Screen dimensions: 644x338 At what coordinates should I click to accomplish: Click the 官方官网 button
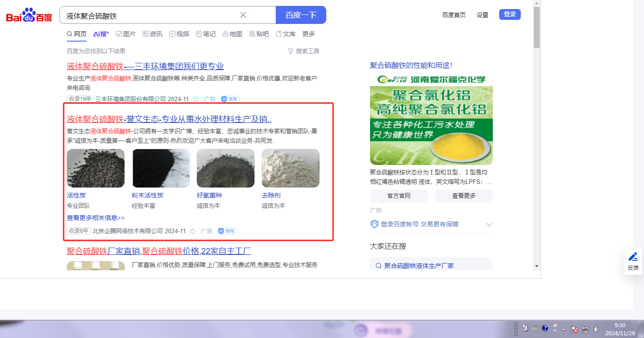point(399,196)
